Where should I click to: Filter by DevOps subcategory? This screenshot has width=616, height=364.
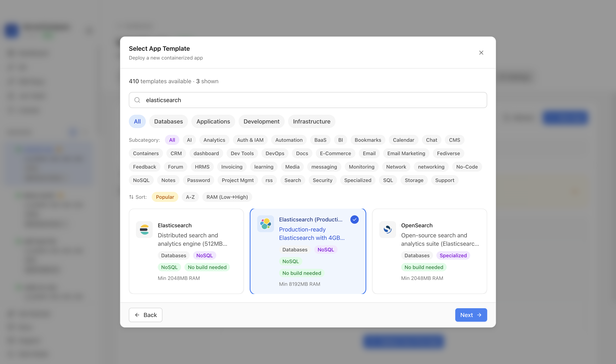tap(275, 153)
